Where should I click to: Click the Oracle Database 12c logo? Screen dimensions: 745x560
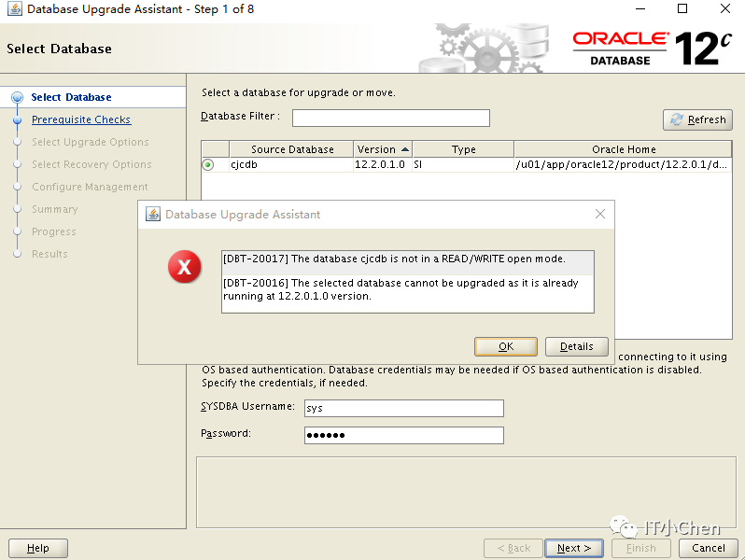coord(652,49)
